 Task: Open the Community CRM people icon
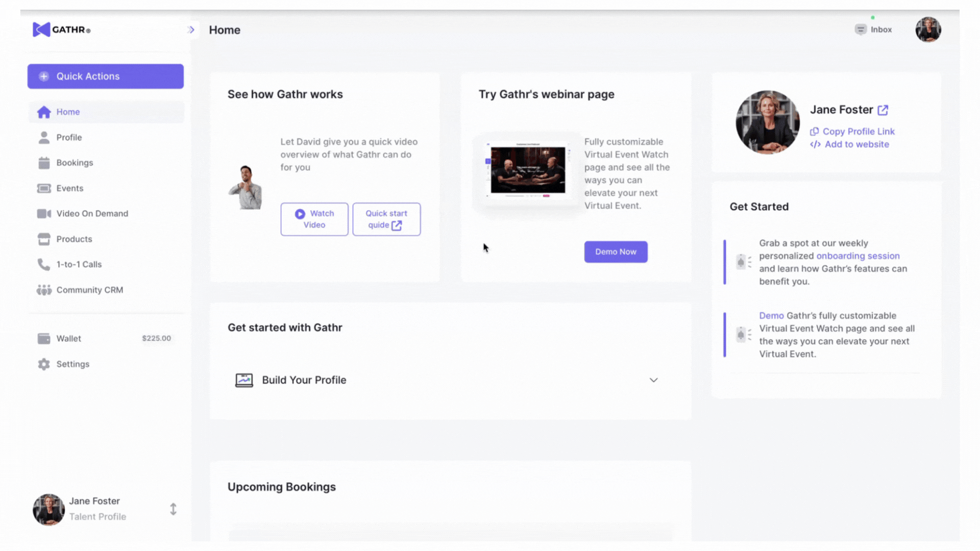[x=44, y=290]
